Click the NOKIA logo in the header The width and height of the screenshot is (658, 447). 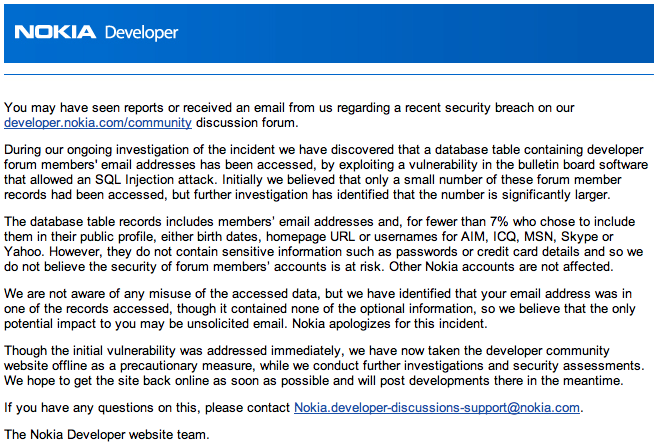point(55,32)
